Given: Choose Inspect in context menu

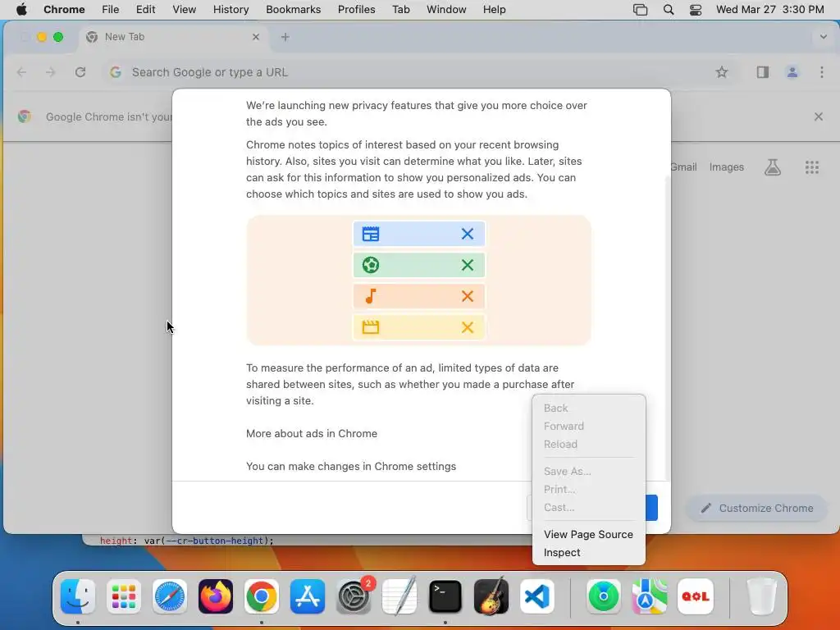Looking at the screenshot, I should coord(588,552).
